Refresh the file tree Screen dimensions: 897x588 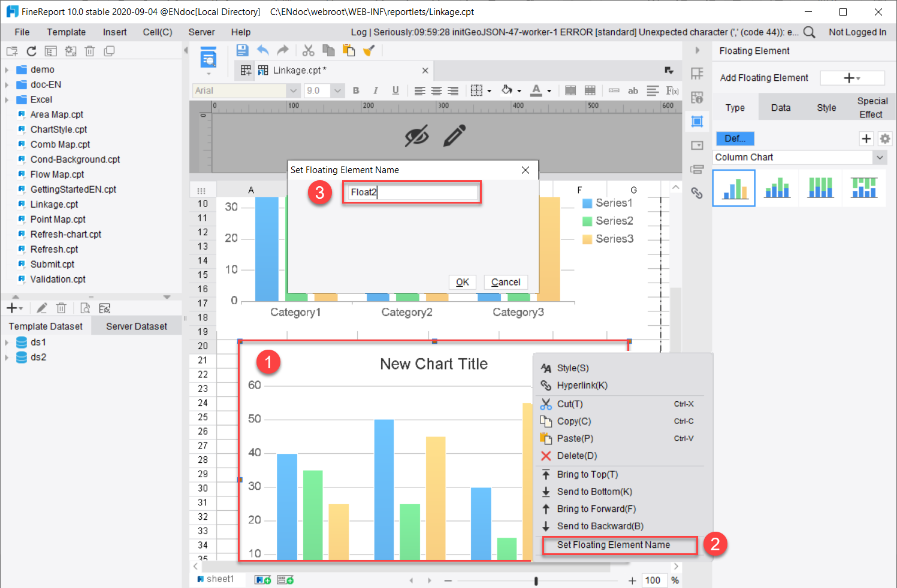point(32,51)
